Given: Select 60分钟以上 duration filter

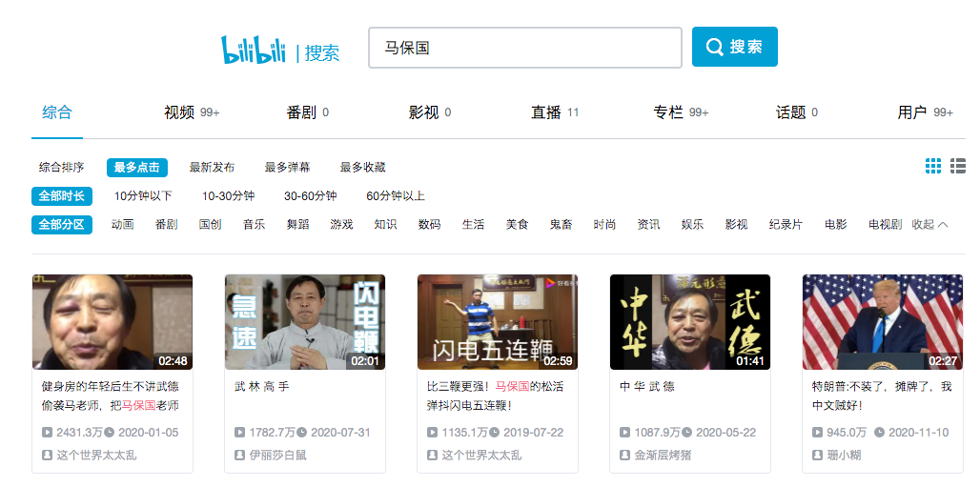Looking at the screenshot, I should point(396,196).
